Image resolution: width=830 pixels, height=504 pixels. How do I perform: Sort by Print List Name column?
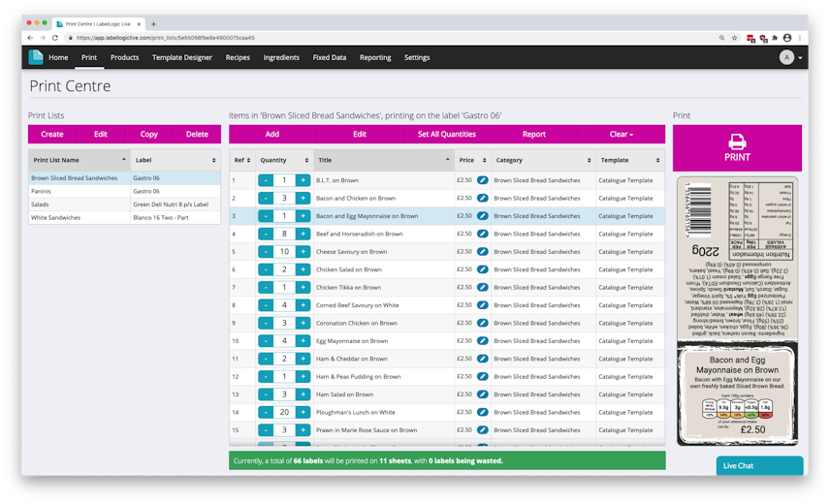pyautogui.click(x=80, y=160)
